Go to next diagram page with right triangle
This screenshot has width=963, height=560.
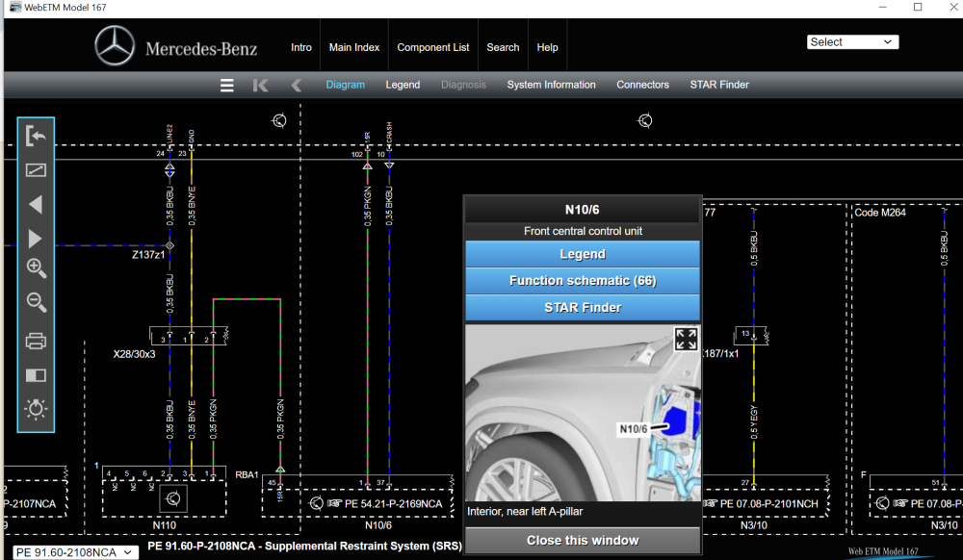point(36,239)
